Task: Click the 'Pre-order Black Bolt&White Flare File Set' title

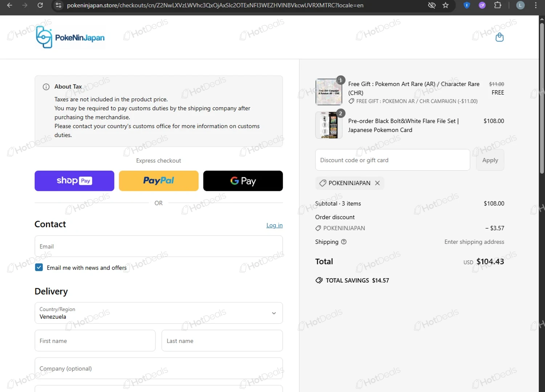Action: pos(403,126)
